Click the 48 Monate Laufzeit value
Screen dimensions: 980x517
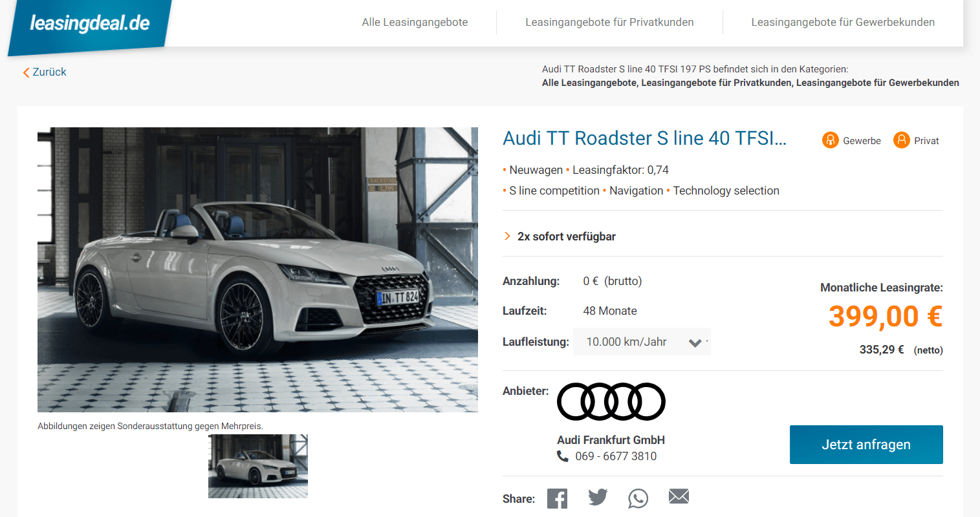[610, 311]
